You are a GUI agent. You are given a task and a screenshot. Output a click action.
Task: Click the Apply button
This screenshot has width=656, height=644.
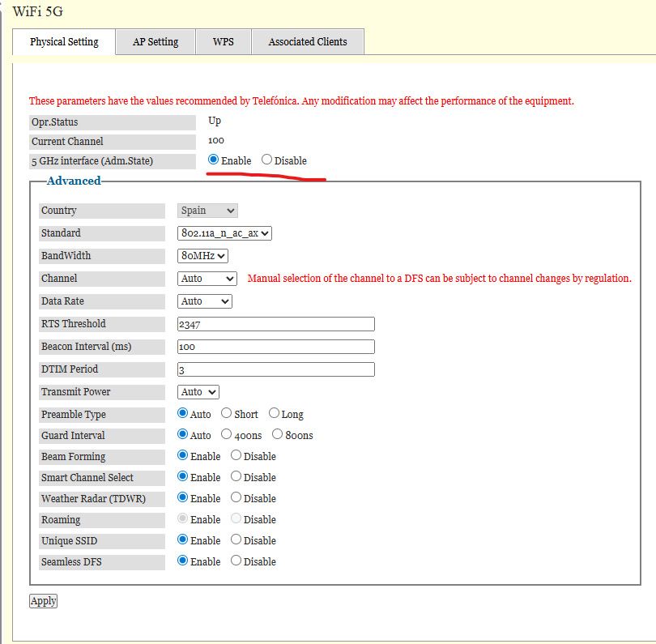43,601
